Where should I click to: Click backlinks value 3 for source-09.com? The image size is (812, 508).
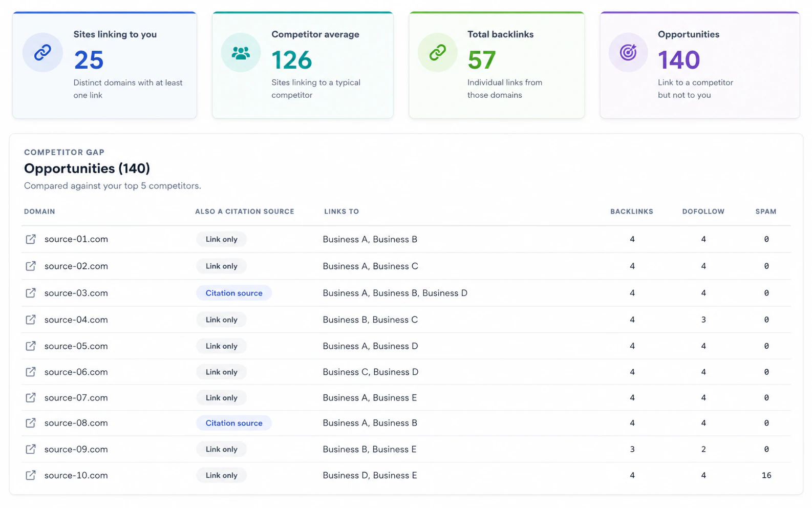pos(632,449)
